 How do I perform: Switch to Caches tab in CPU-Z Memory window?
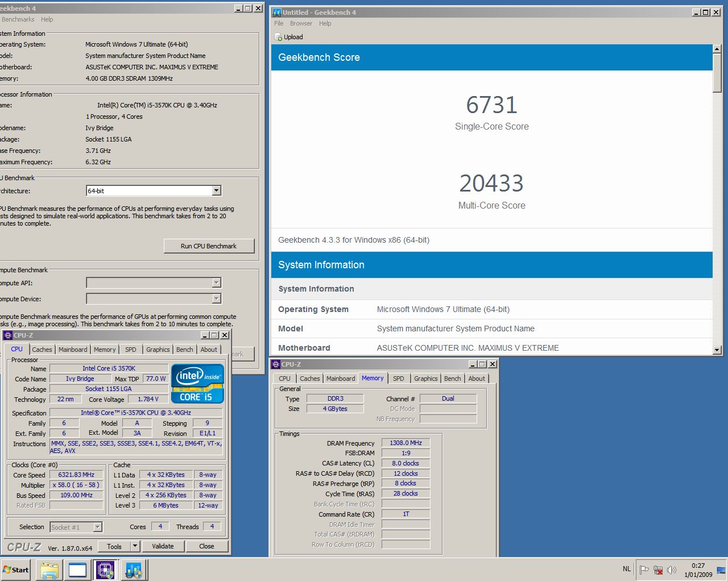click(x=310, y=379)
